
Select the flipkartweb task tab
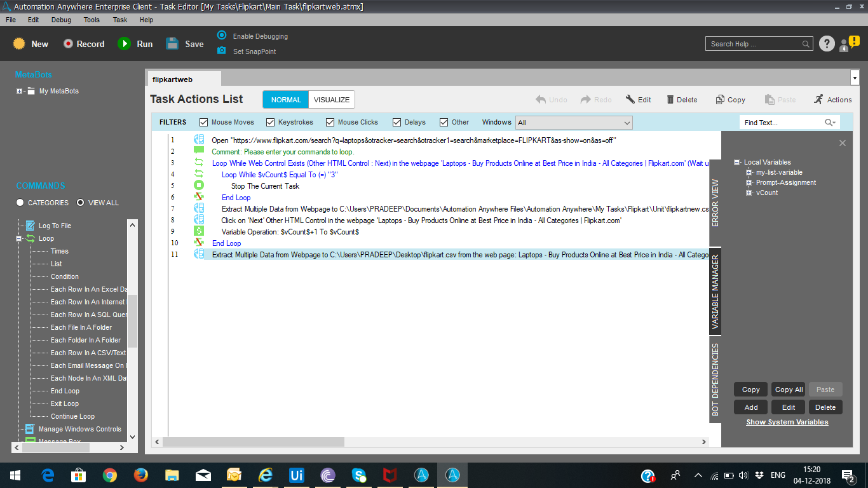pos(184,79)
